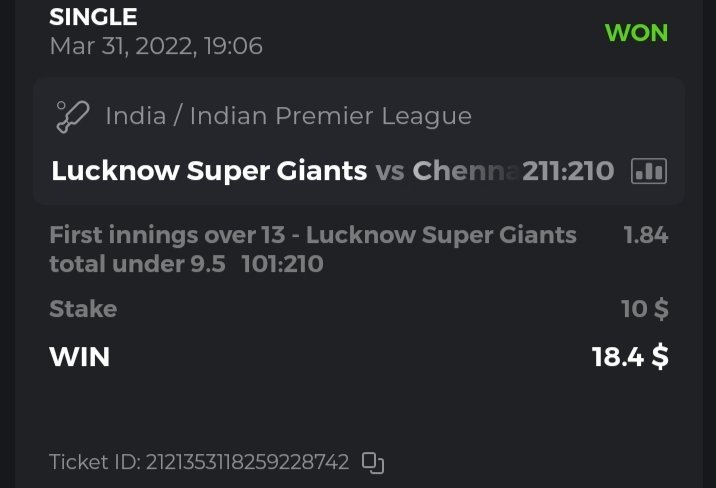Click the total under 9.5 line

point(137,264)
